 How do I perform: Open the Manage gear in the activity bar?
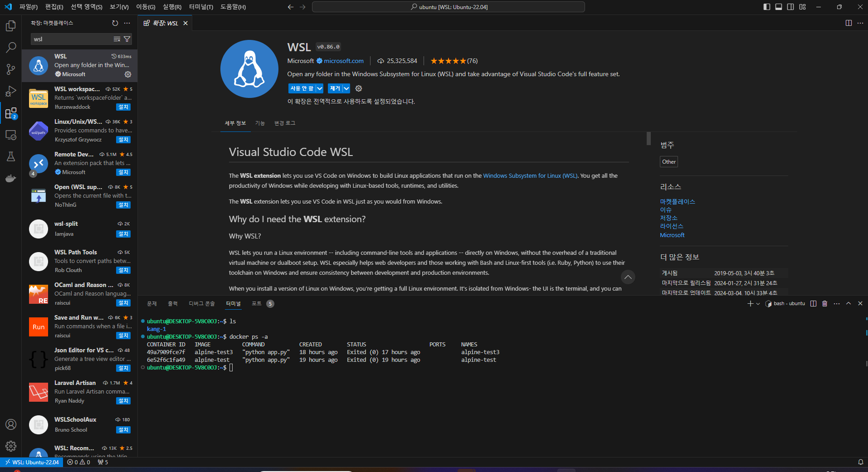pos(11,446)
